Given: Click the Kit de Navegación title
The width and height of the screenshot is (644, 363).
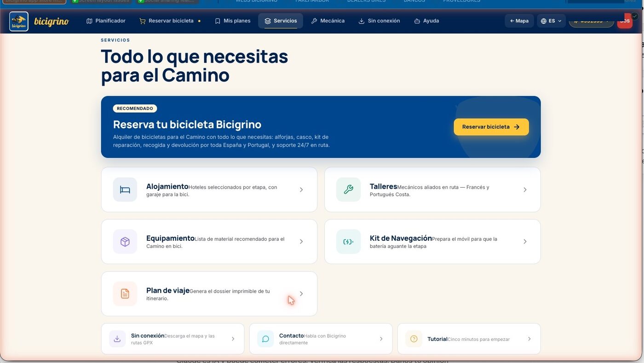Looking at the screenshot, I should pyautogui.click(x=401, y=238).
